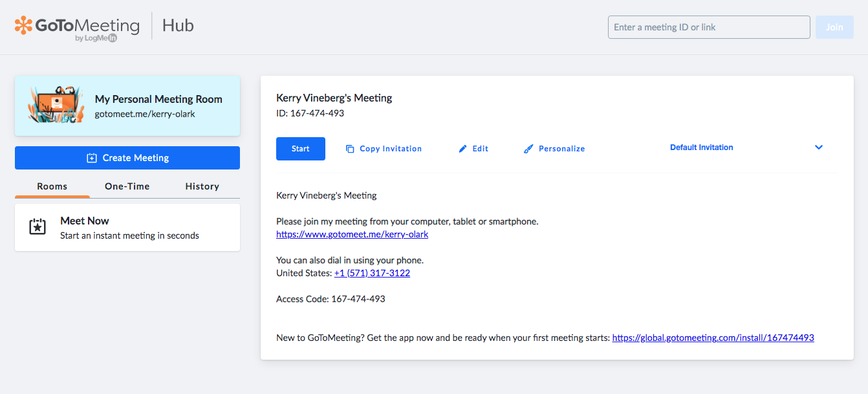
Task: Switch to the Rooms tab
Action: point(52,186)
